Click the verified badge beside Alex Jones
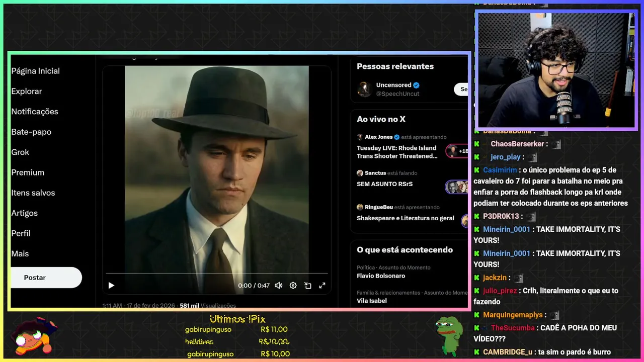Viewport: 644px width, 362px height. click(396, 137)
